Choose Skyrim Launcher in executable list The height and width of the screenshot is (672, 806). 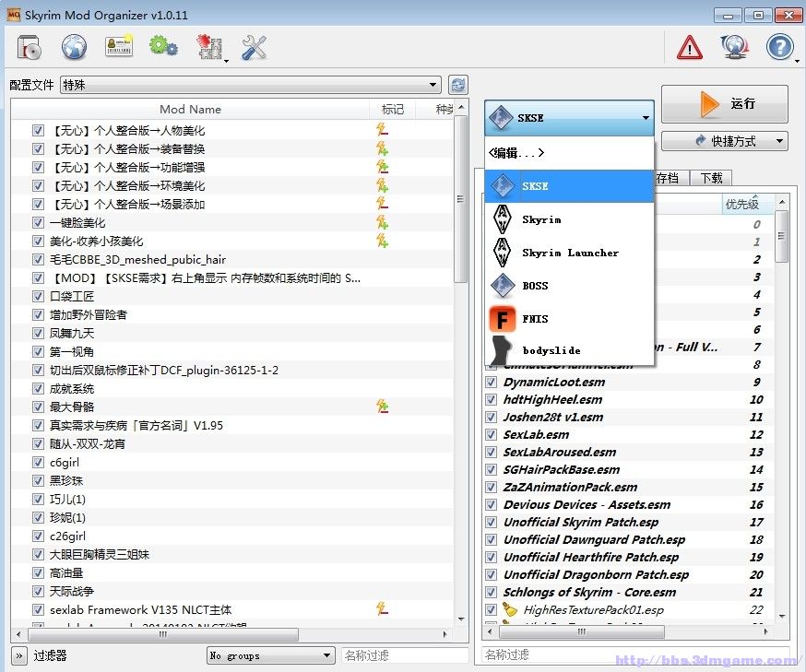[569, 253]
